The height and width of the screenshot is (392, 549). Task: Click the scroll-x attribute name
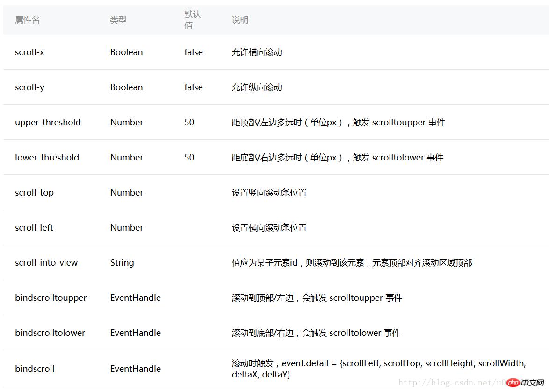click(29, 52)
